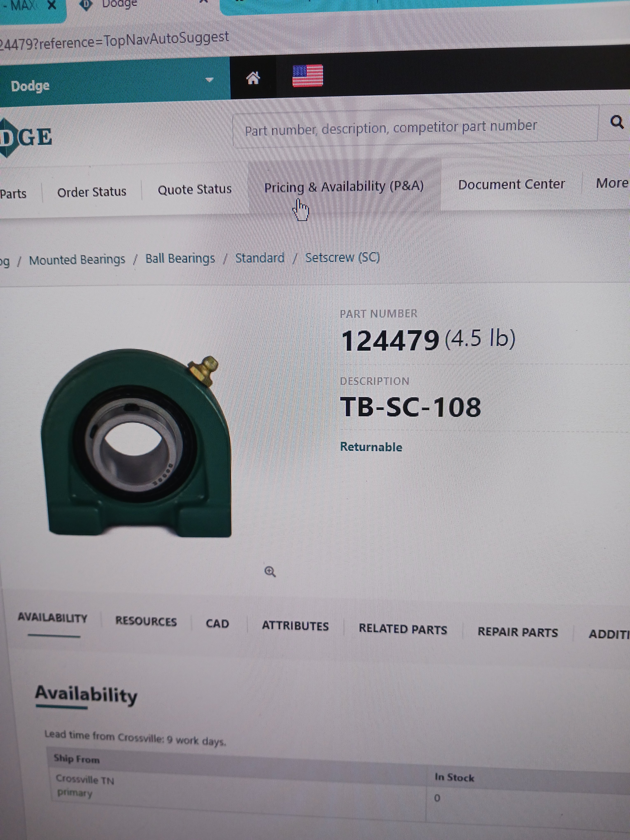Click the Ship From column header
This screenshot has width=630, height=840.
pos(76,759)
